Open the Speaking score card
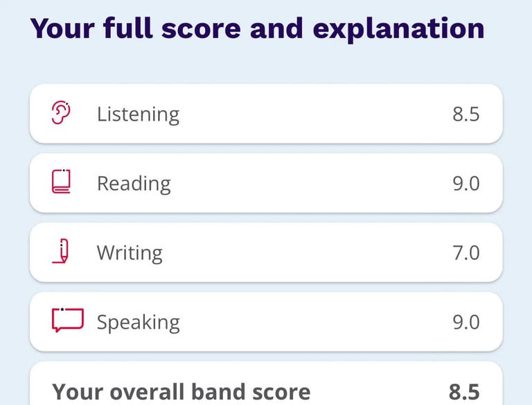 (266, 321)
